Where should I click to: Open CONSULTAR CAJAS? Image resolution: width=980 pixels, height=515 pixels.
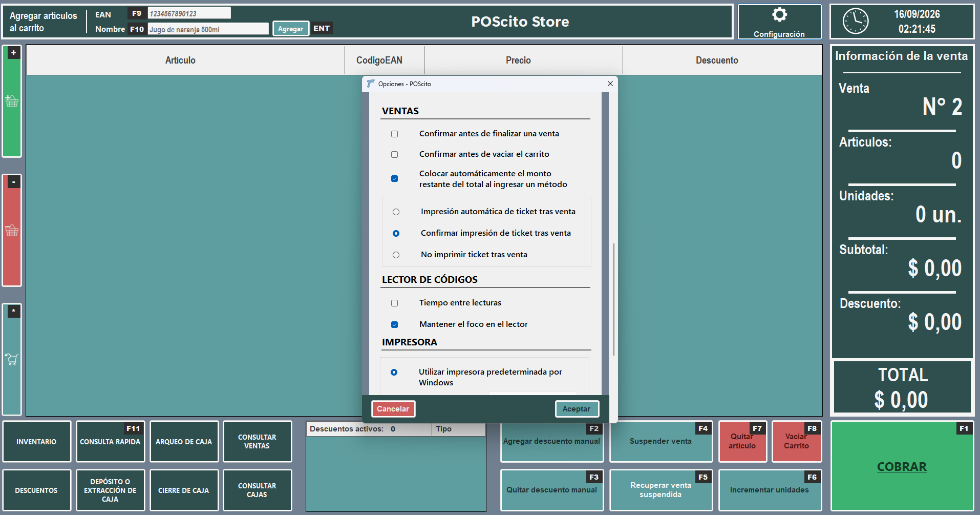[x=257, y=490]
